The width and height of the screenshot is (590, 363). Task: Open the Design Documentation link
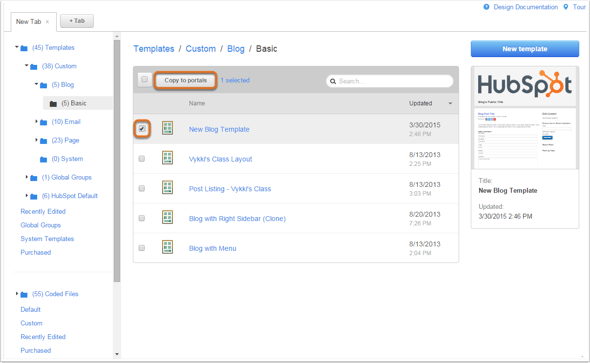point(525,7)
